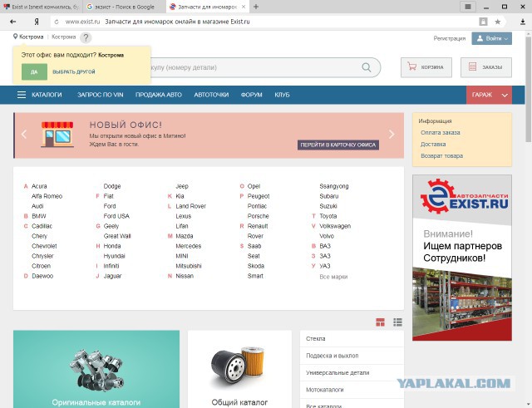This screenshot has height=408, width=532.
Task: Open the КАТАЛОГИ hamburger menu
Action: [22, 95]
